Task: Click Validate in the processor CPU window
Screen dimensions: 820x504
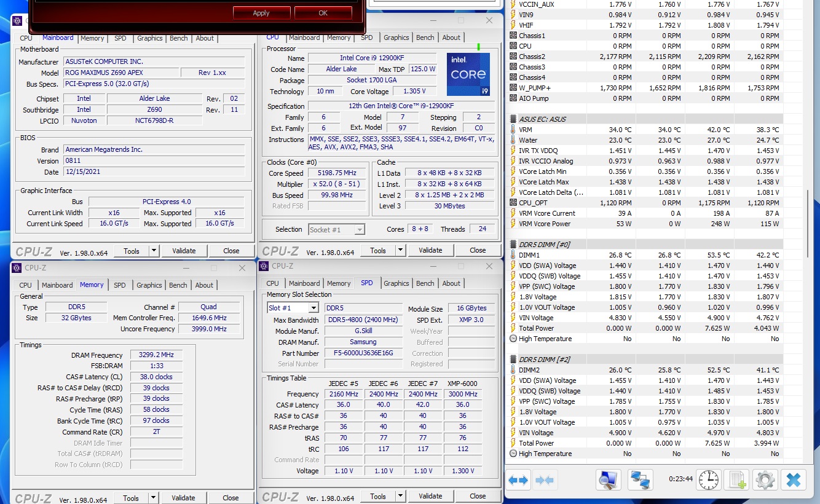Action: pos(430,251)
